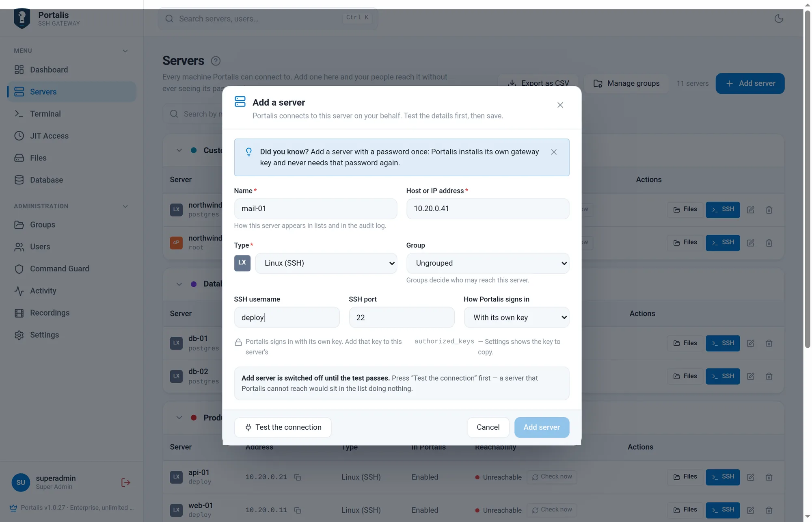Open SSH session to api-01
Image resolution: width=812 pixels, height=522 pixels.
[x=723, y=477]
